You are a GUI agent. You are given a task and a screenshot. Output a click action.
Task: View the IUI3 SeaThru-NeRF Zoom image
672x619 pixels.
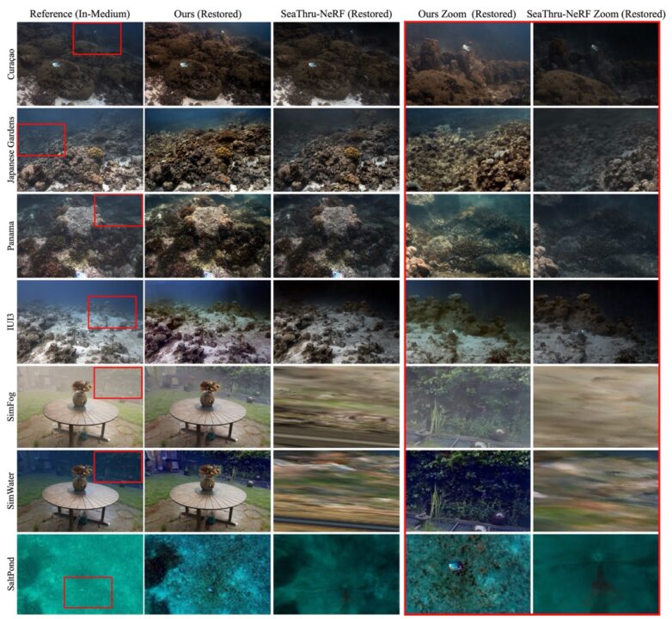click(596, 322)
